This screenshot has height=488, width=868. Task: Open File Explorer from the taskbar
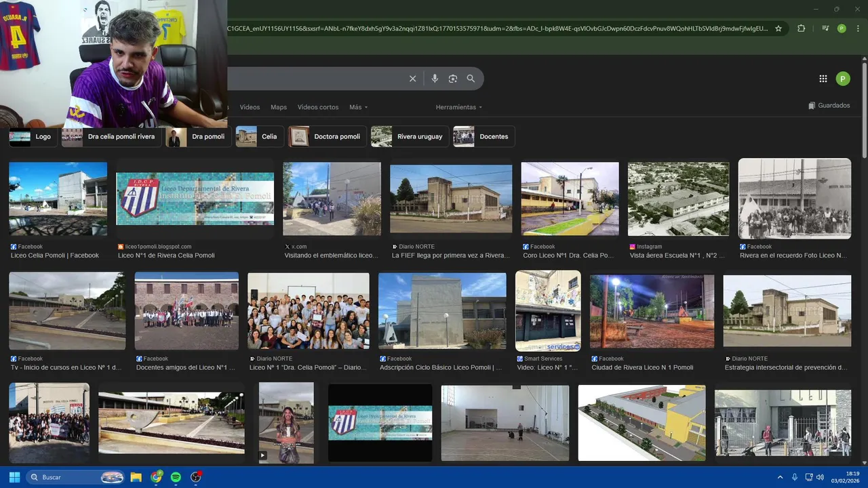(136, 477)
